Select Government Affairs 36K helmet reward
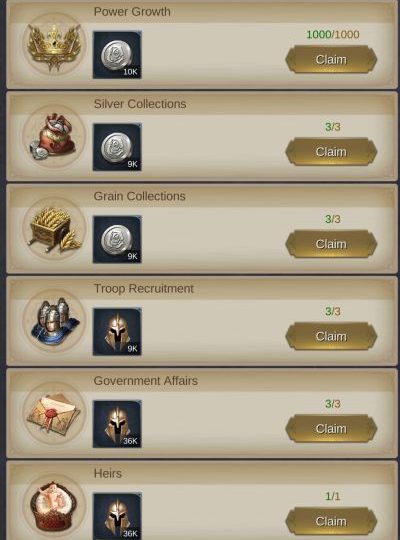Viewport: 400px width, 540px height. pyautogui.click(x=117, y=424)
